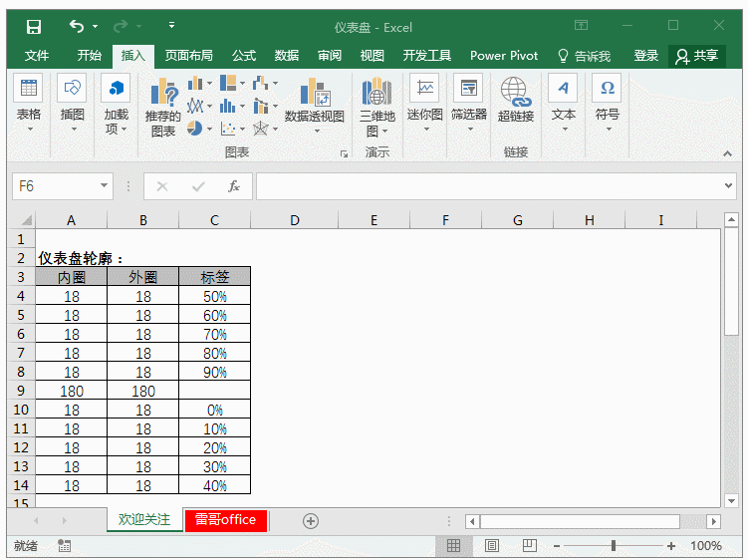
Task: Expand the formula bar chevron
Action: pos(728,185)
